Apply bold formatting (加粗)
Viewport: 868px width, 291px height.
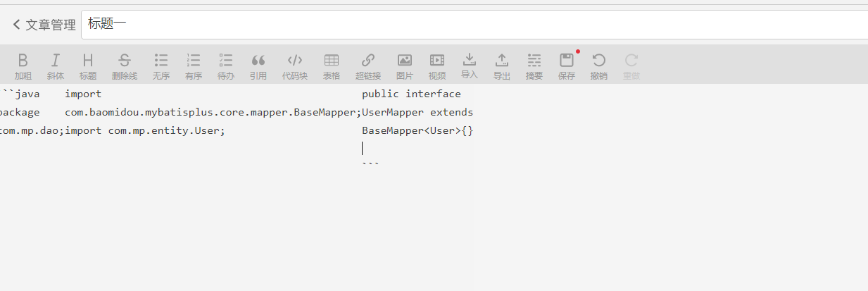pyautogui.click(x=23, y=67)
